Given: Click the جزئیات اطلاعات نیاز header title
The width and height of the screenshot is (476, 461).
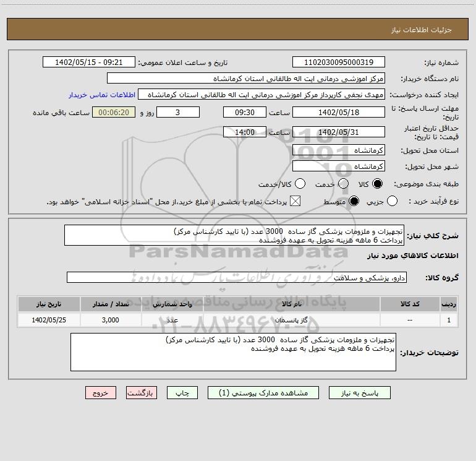Looking at the screenshot, I should coord(422,30).
